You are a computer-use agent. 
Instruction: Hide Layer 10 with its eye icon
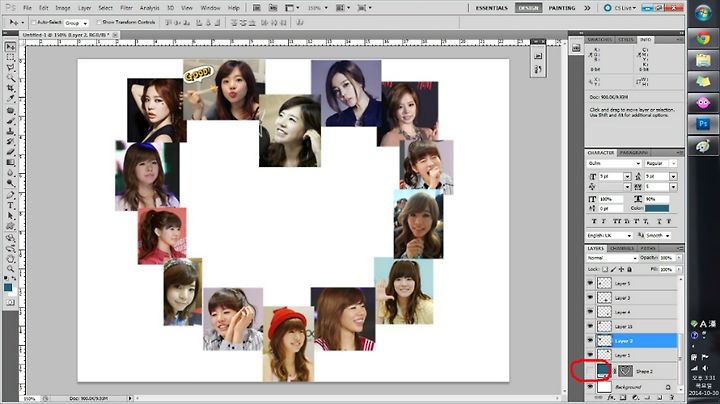(590, 326)
